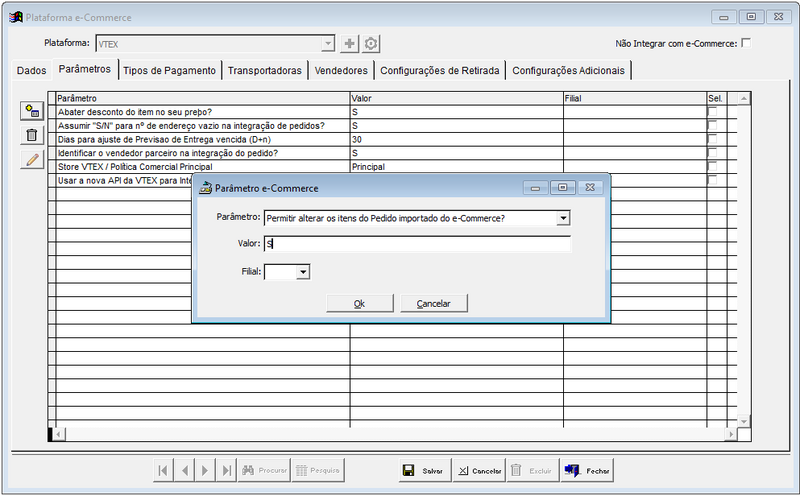Toggle Não Integrar com e-Commerce checkbox

pos(746,43)
